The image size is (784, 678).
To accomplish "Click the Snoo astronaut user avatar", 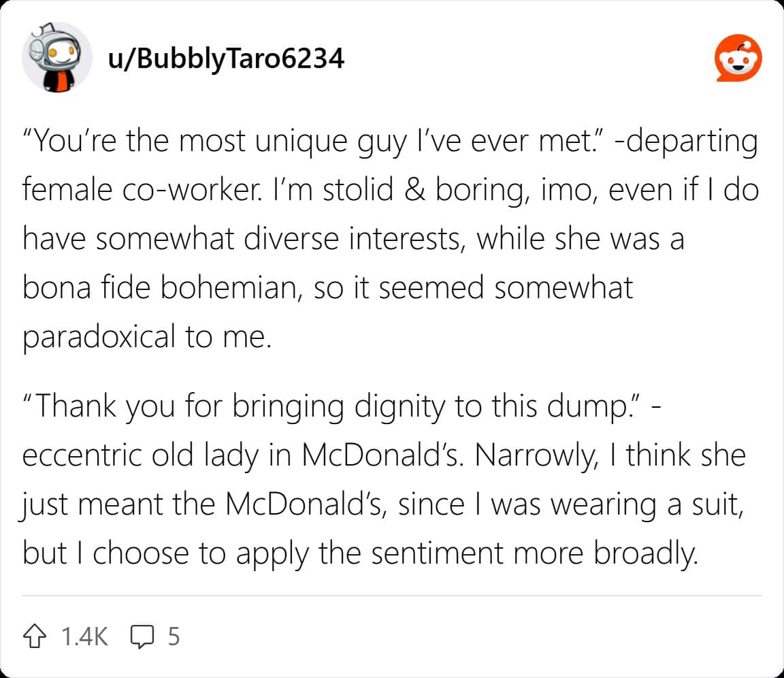I will [56, 57].
